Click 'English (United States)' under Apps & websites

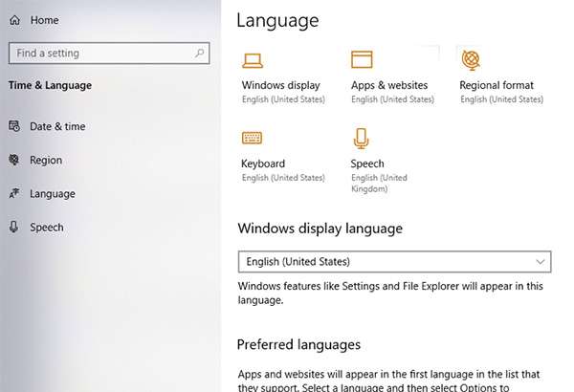point(392,99)
